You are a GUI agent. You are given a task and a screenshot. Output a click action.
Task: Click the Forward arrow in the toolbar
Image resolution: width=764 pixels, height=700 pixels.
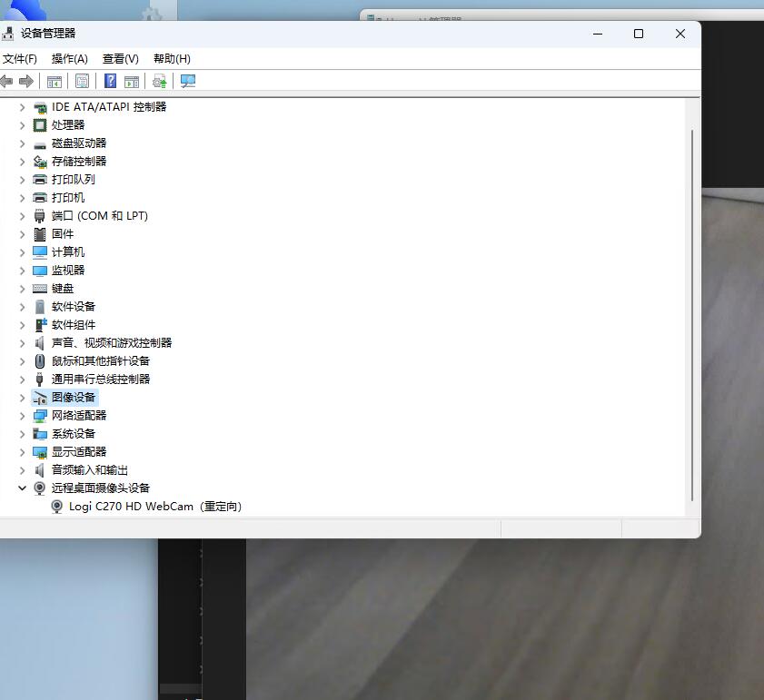point(26,82)
